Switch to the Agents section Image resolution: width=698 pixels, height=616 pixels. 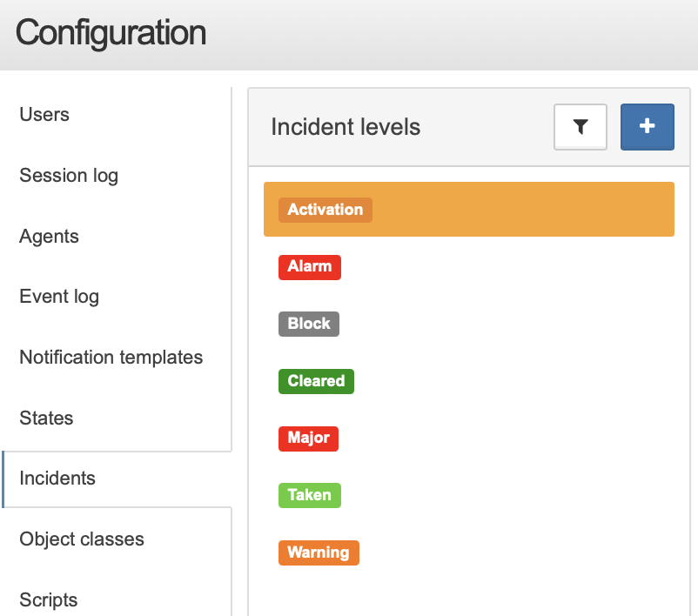pyautogui.click(x=49, y=236)
